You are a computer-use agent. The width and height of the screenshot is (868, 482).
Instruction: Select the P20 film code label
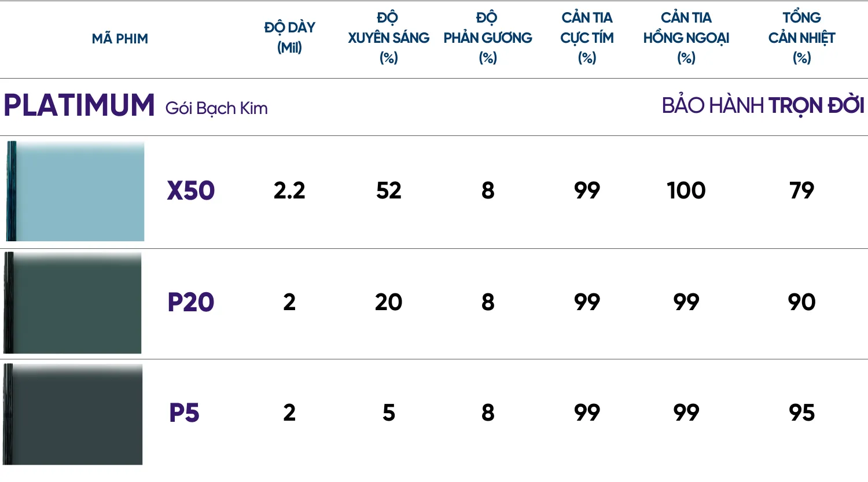click(x=190, y=302)
